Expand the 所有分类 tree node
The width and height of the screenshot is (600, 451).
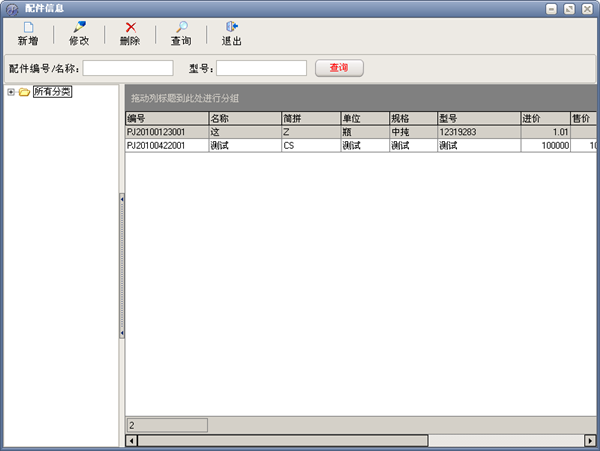click(x=10, y=93)
